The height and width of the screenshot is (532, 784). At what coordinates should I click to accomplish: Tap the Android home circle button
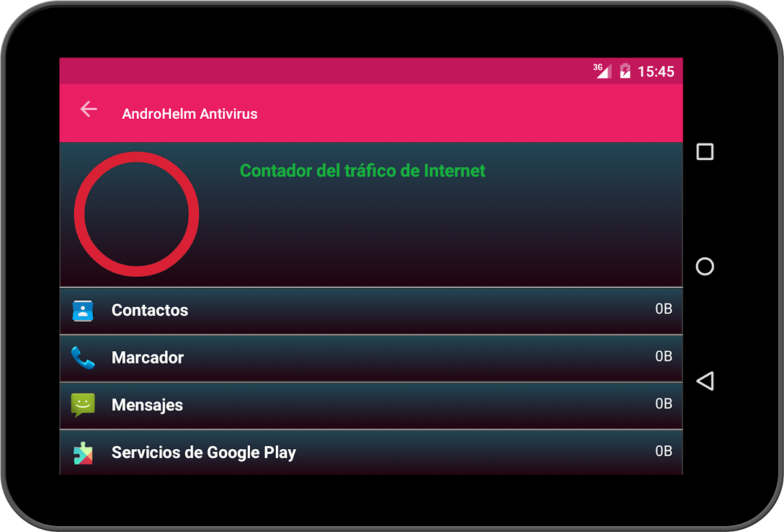point(705,266)
